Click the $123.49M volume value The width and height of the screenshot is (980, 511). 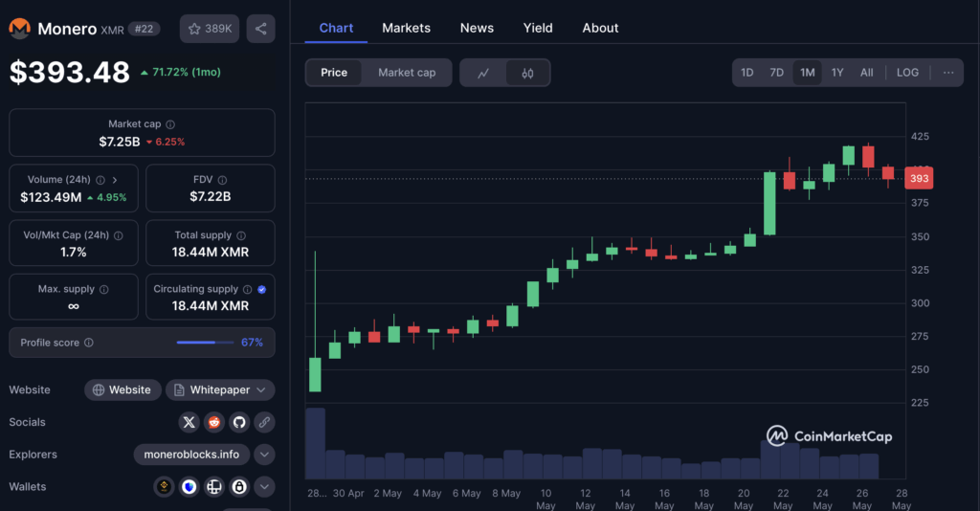[51, 197]
